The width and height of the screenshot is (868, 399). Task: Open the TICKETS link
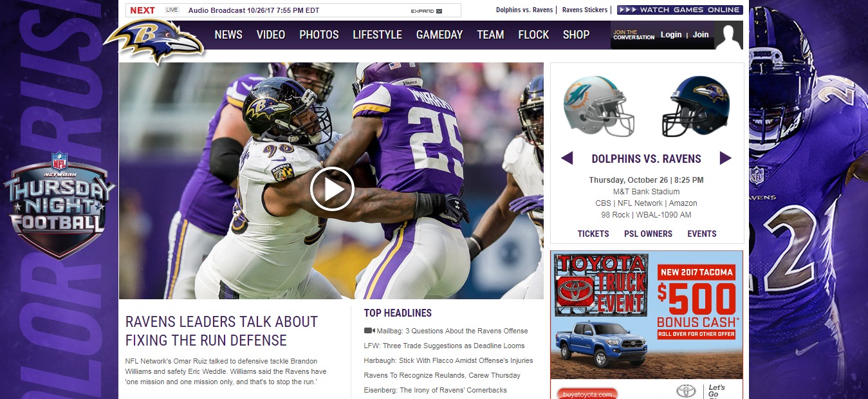click(x=593, y=234)
